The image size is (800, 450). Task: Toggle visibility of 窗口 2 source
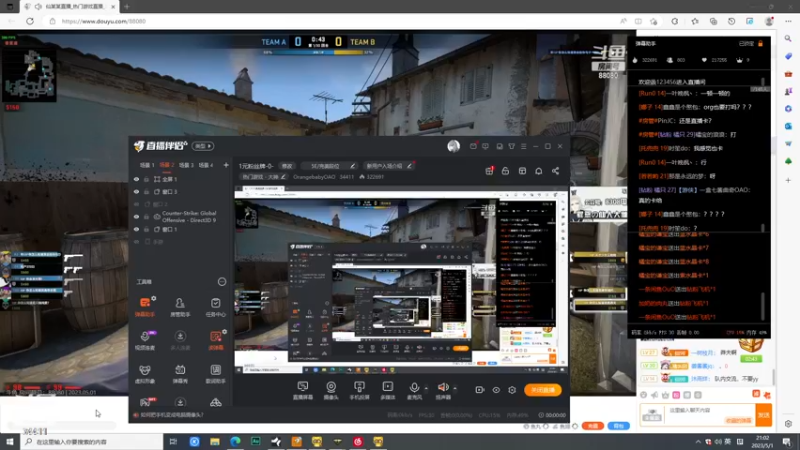(x=136, y=204)
